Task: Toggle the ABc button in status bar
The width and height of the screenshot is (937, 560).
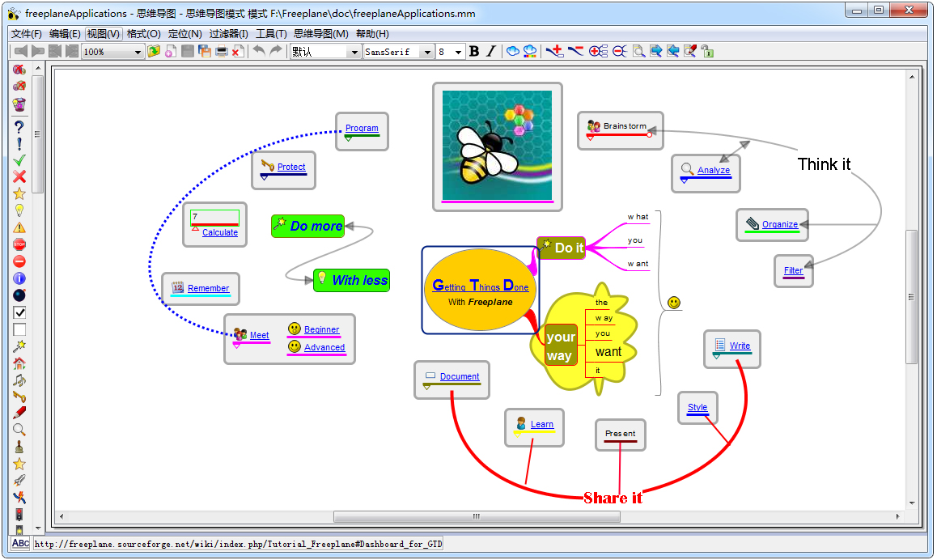Action: point(20,544)
